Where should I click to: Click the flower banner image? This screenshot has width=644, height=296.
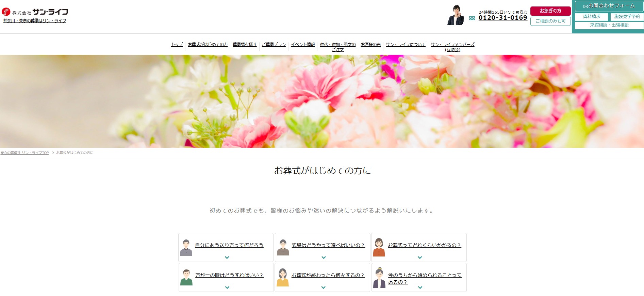pos(322,101)
